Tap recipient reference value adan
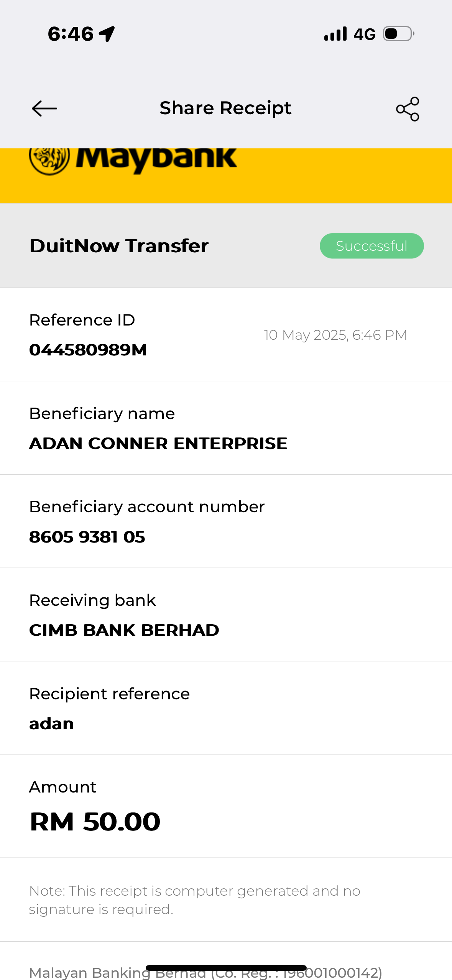The height and width of the screenshot is (980, 452). click(52, 724)
